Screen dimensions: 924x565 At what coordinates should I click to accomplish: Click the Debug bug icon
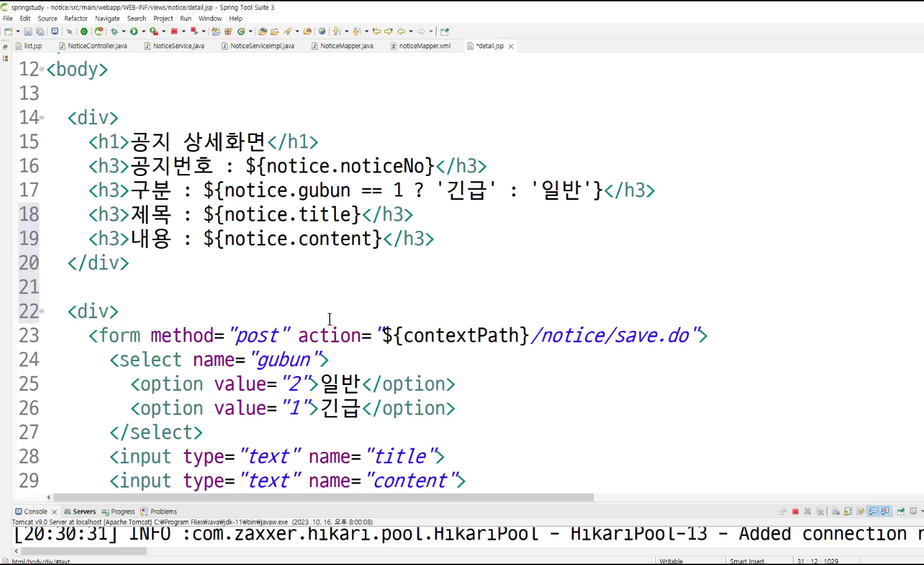114,31
